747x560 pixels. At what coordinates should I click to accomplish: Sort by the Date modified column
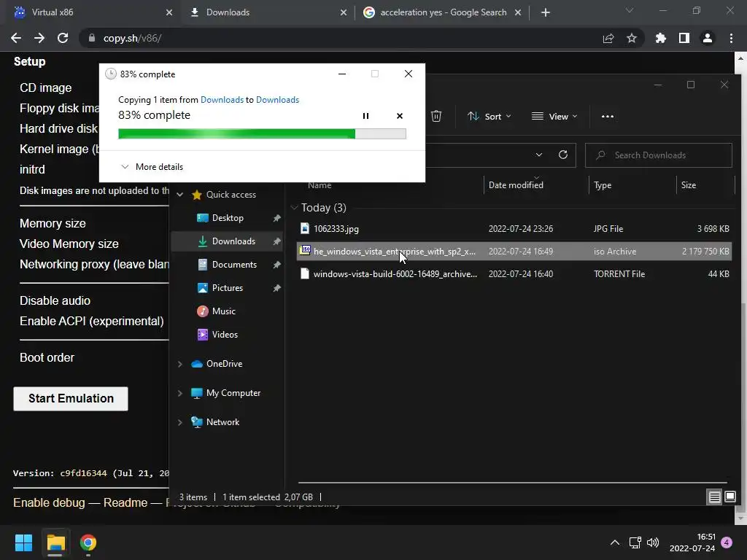[x=516, y=184]
